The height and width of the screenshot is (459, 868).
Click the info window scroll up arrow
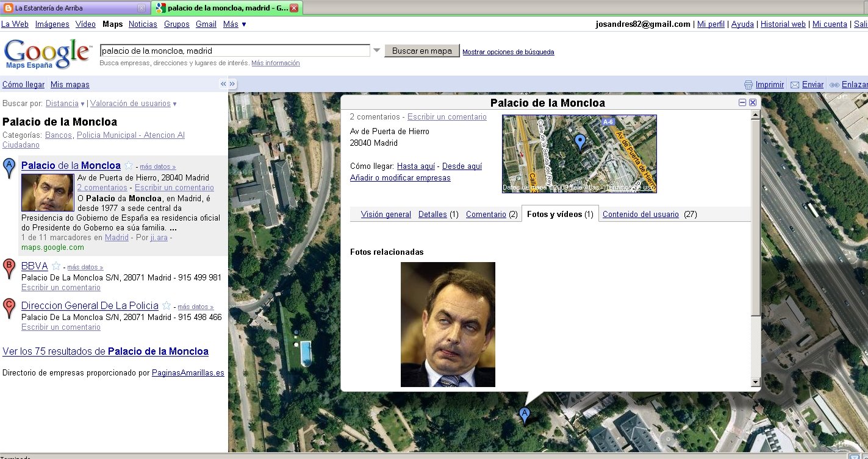click(x=756, y=115)
